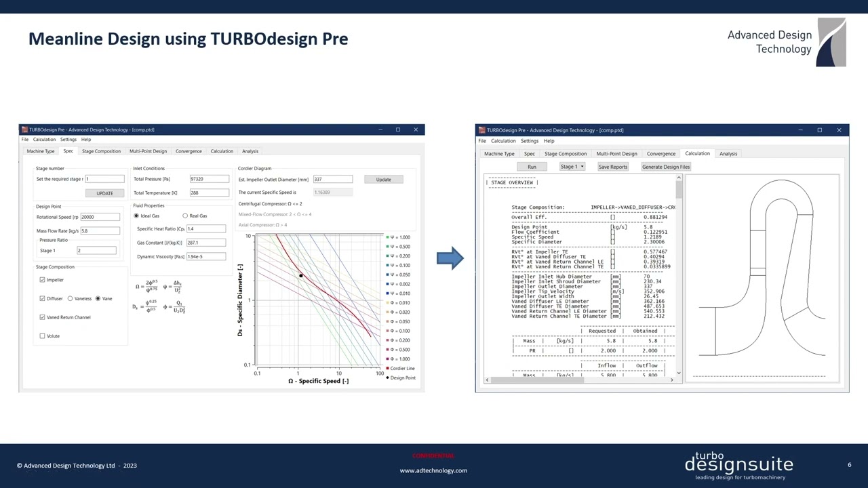
Task: Click the Stage 1 Pressure Ratio input field
Action: tap(96, 250)
